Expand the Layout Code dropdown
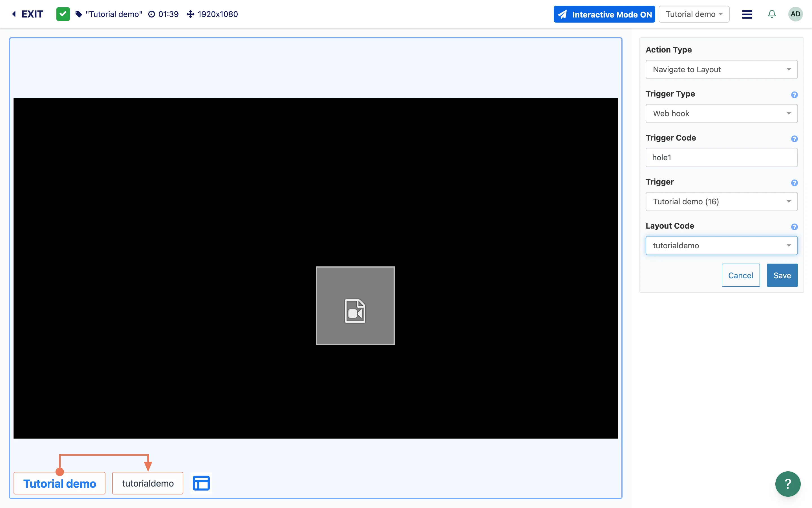Image resolution: width=812 pixels, height=508 pixels. click(x=721, y=246)
